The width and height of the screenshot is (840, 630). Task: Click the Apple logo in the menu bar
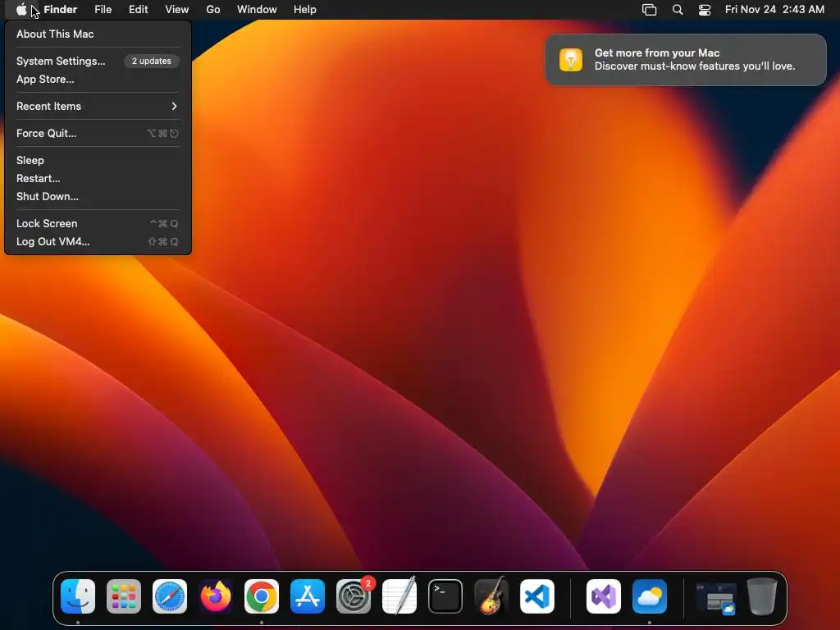coord(21,10)
